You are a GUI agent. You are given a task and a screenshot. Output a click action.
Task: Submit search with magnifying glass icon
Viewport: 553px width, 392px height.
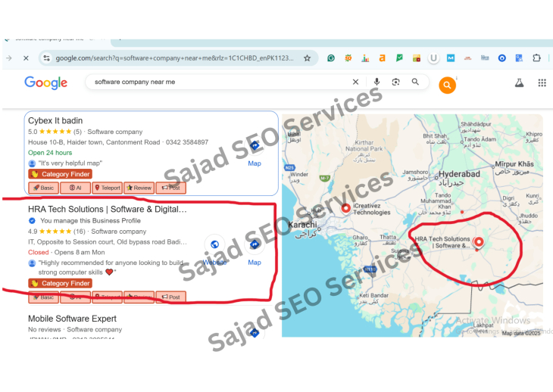415,82
